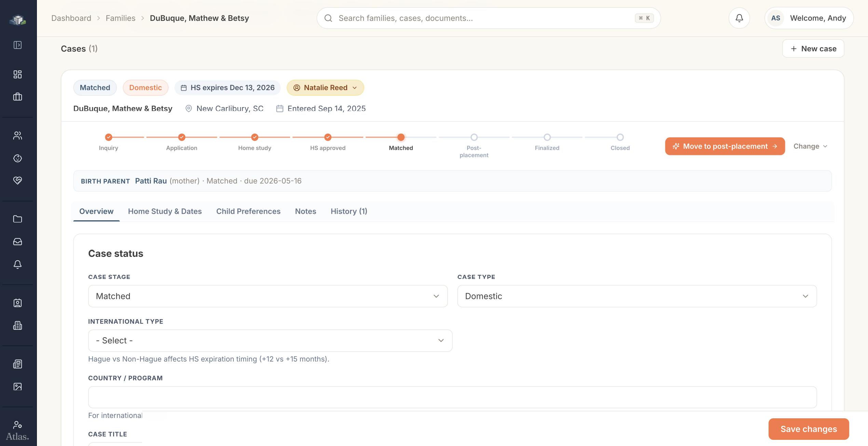Click the Cases (1) heading
The image size is (868, 446).
[79, 49]
